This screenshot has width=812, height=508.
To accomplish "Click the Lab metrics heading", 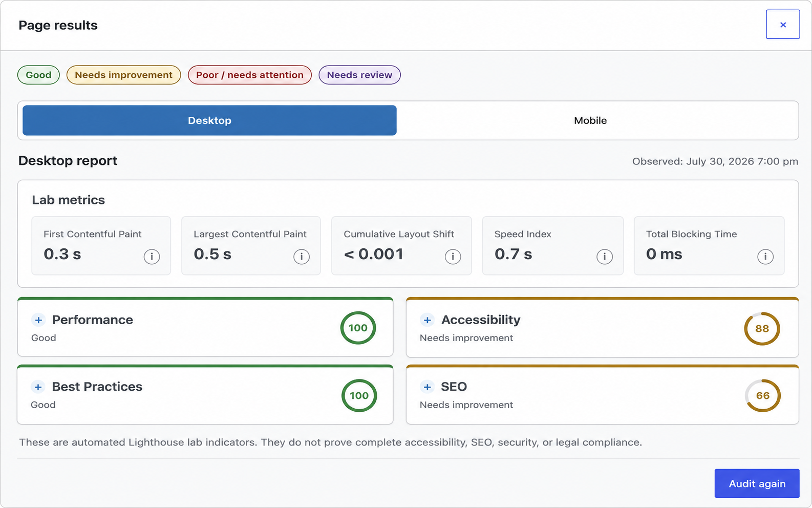I will pos(69,200).
